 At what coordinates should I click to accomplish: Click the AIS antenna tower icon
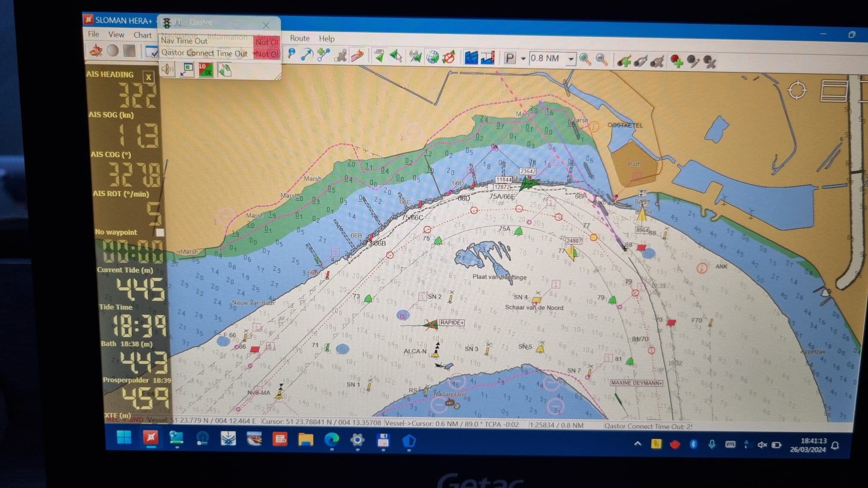(415, 57)
